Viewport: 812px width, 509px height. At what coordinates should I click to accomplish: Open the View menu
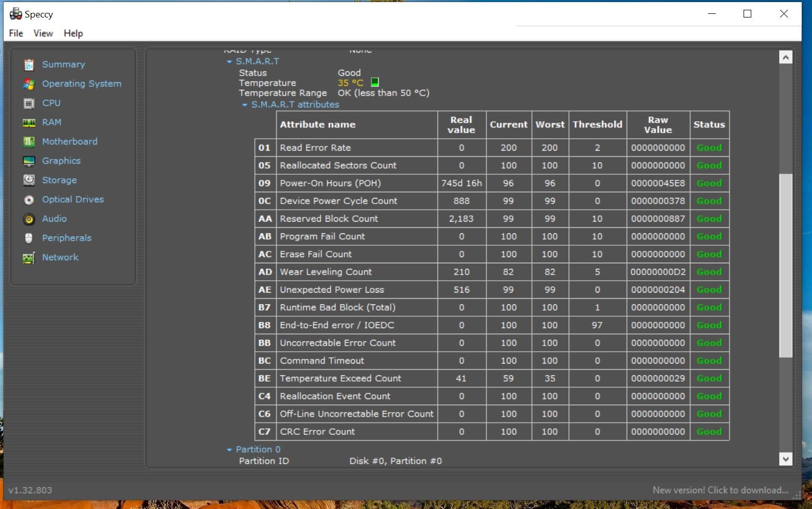pyautogui.click(x=43, y=33)
